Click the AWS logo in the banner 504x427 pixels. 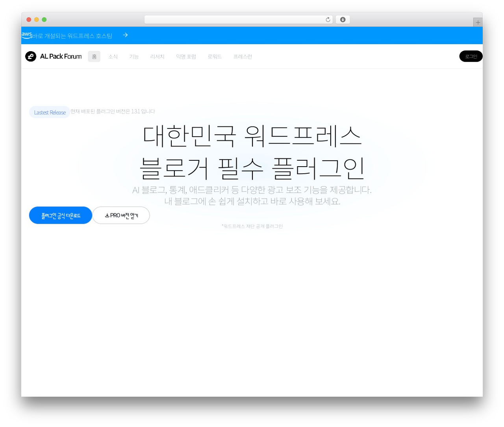pyautogui.click(x=27, y=35)
